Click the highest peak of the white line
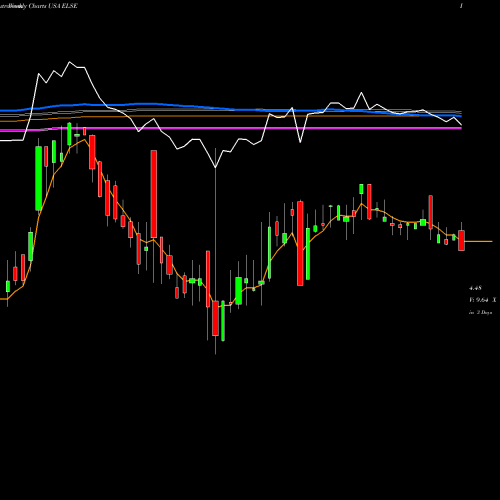500x500 pixels. click(x=69, y=62)
